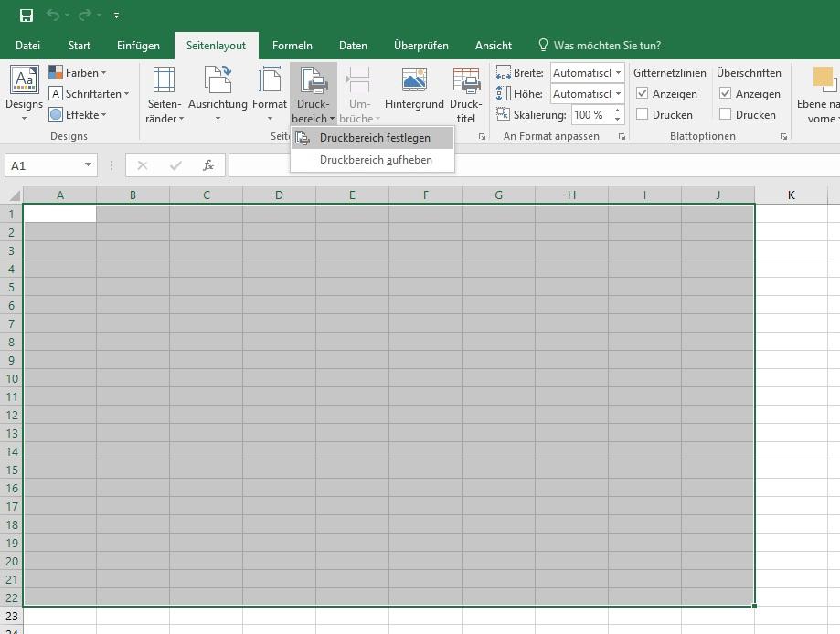
Task: Select column header E
Action: [x=352, y=195]
